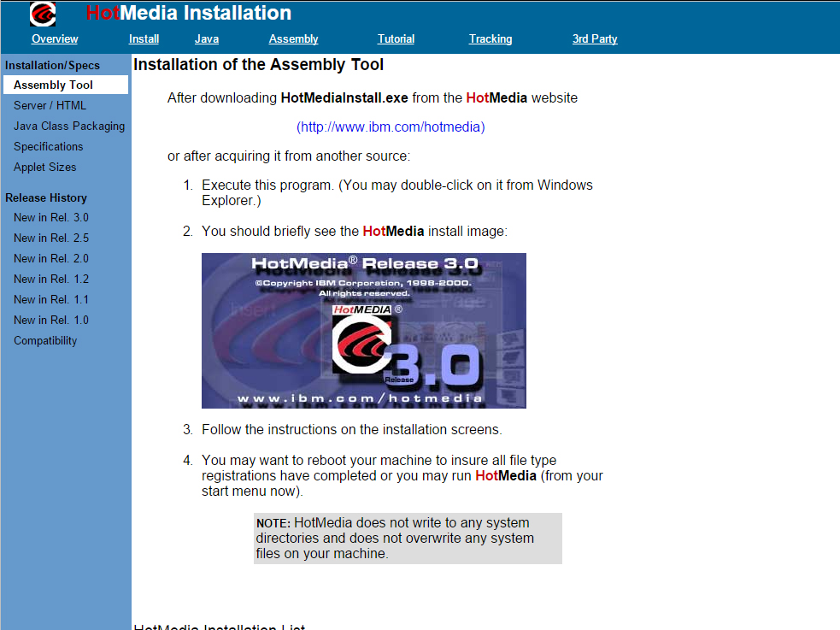
Task: Open New in Rel. 1.0
Action: point(51,320)
